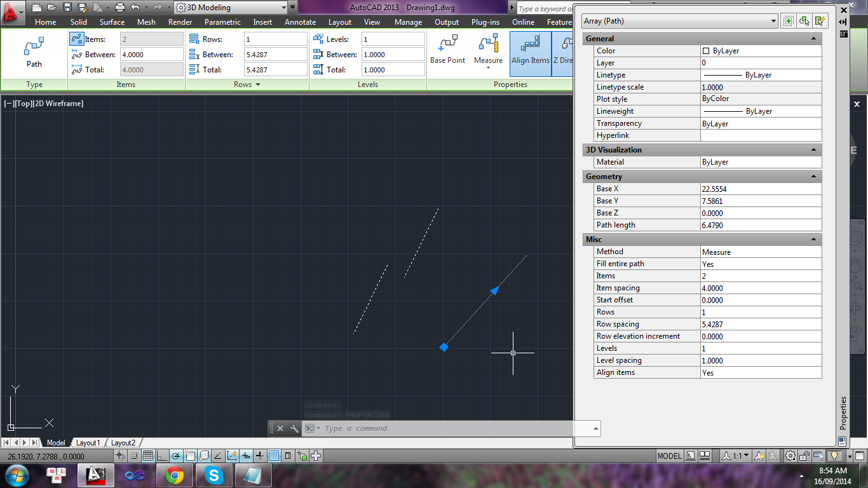The image size is (868, 488).
Task: Click the MODEL space button in status bar
Action: (669, 456)
